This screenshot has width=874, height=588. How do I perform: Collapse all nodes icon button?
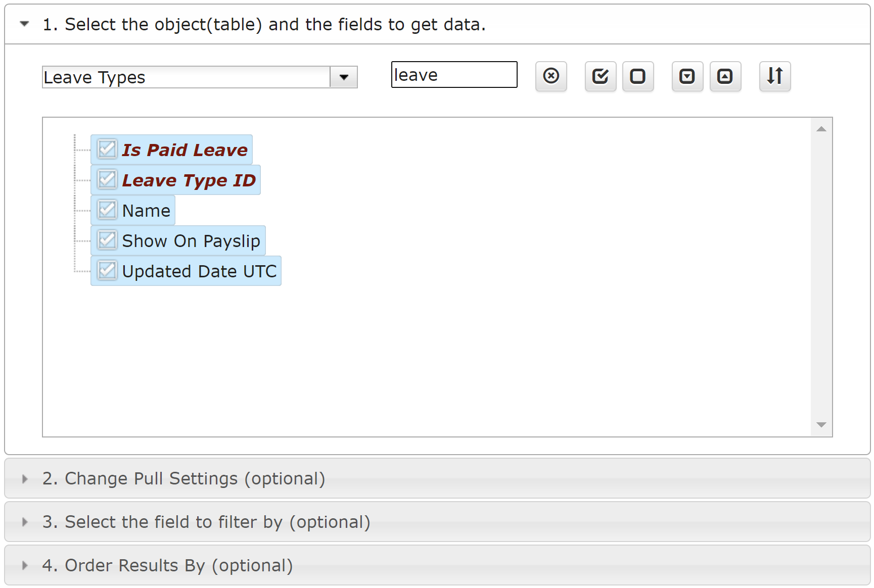[x=725, y=76]
